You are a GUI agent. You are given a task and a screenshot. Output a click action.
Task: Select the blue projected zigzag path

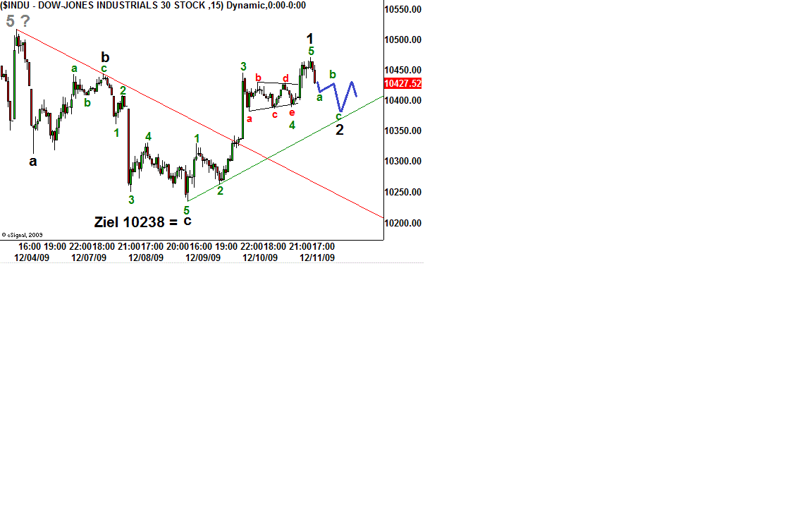(338, 94)
